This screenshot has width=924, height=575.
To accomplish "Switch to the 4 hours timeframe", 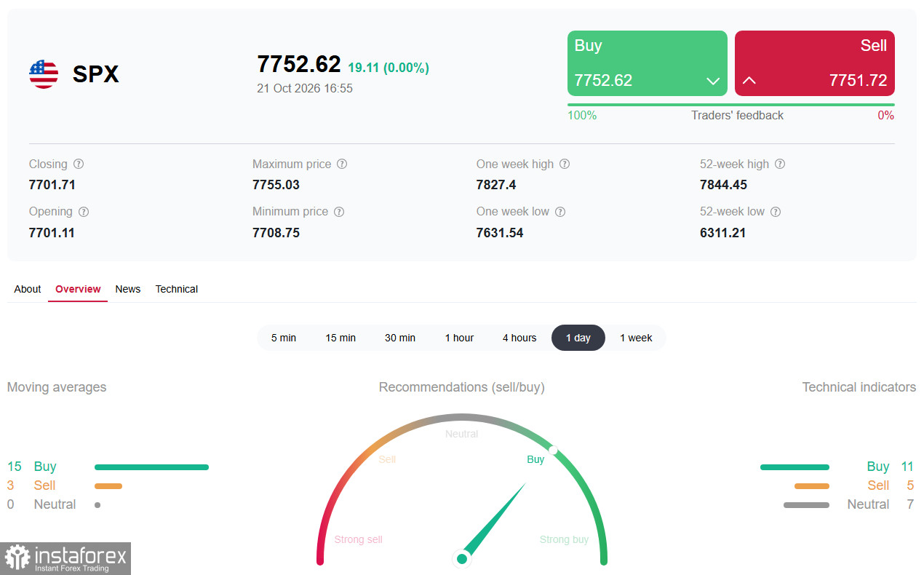I will (519, 338).
